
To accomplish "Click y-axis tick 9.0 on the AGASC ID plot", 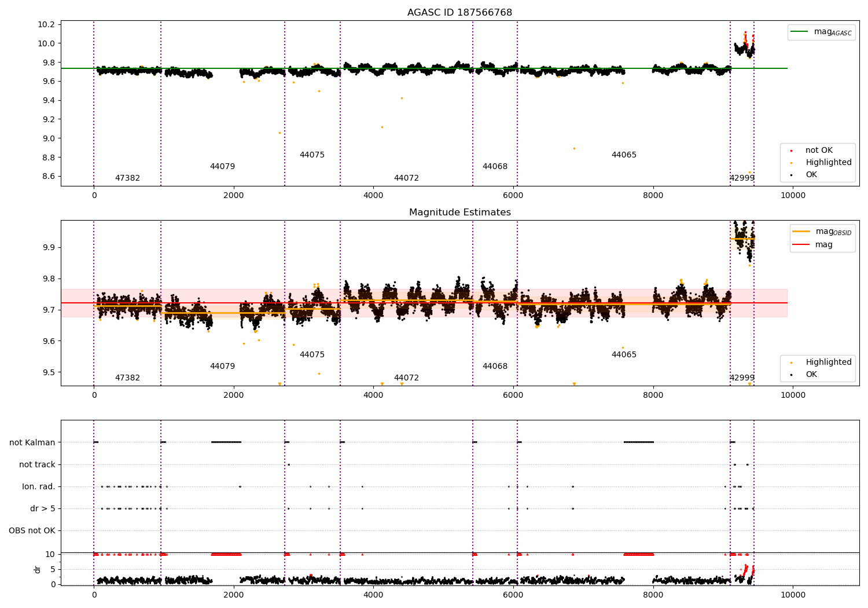I will pos(49,138).
